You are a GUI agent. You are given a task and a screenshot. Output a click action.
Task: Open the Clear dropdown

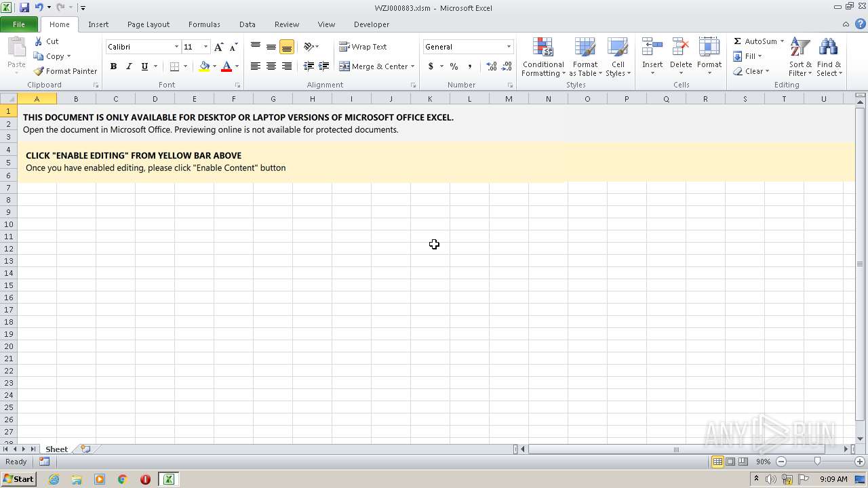tap(751, 71)
